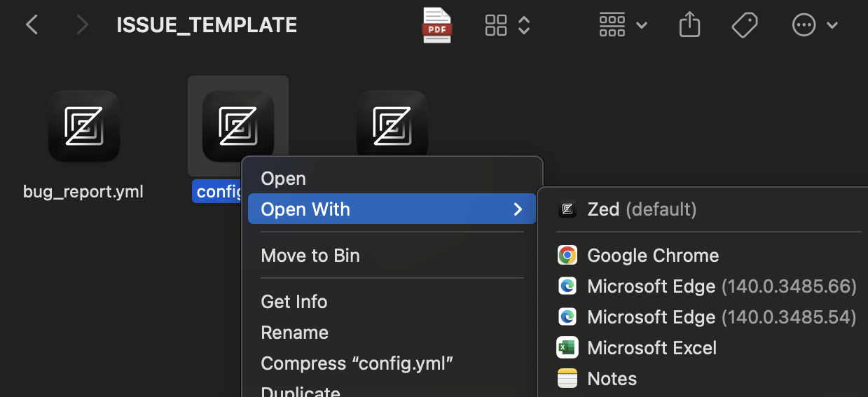The height and width of the screenshot is (397, 868).
Task: Switch the icon grid view mode
Action: coord(496,25)
